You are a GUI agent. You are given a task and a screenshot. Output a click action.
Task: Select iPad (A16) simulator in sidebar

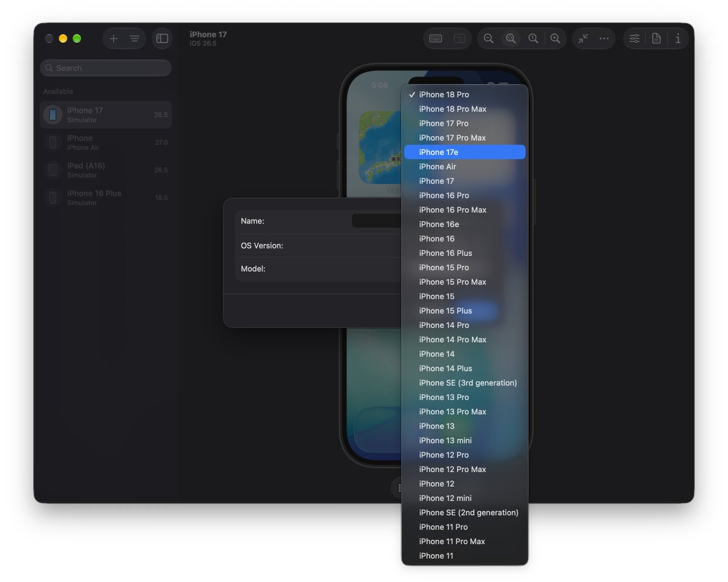click(106, 170)
